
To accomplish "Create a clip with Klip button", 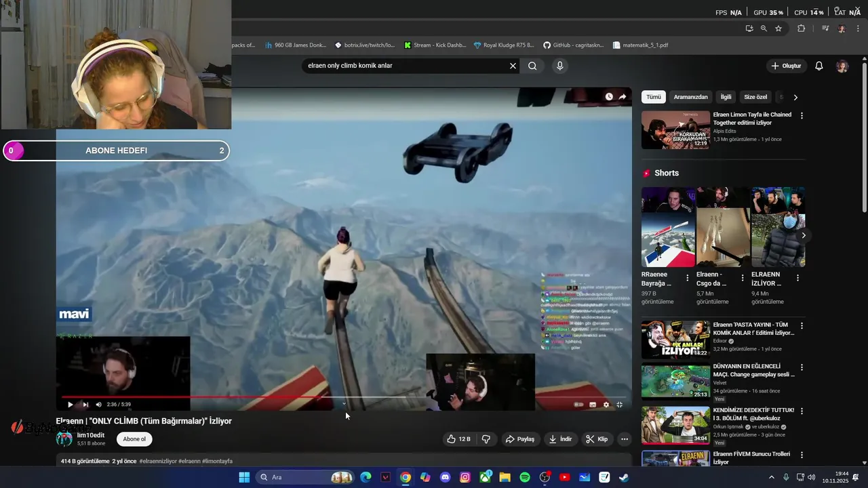I will click(x=597, y=439).
